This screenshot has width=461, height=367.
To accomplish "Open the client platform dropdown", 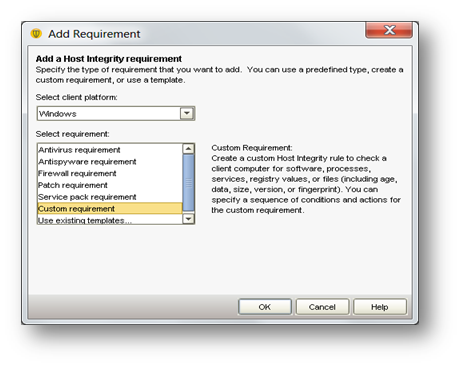I will [187, 113].
